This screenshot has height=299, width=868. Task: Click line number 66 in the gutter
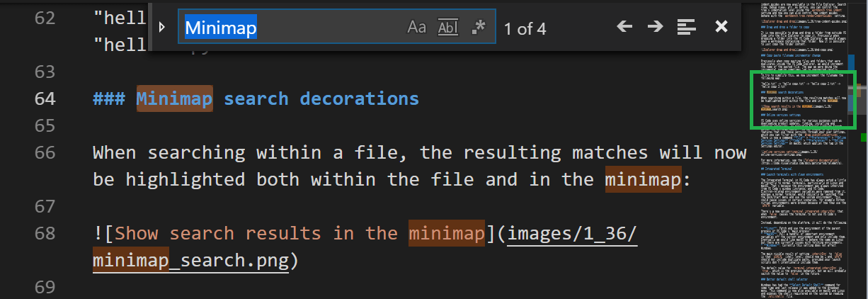pos(45,153)
